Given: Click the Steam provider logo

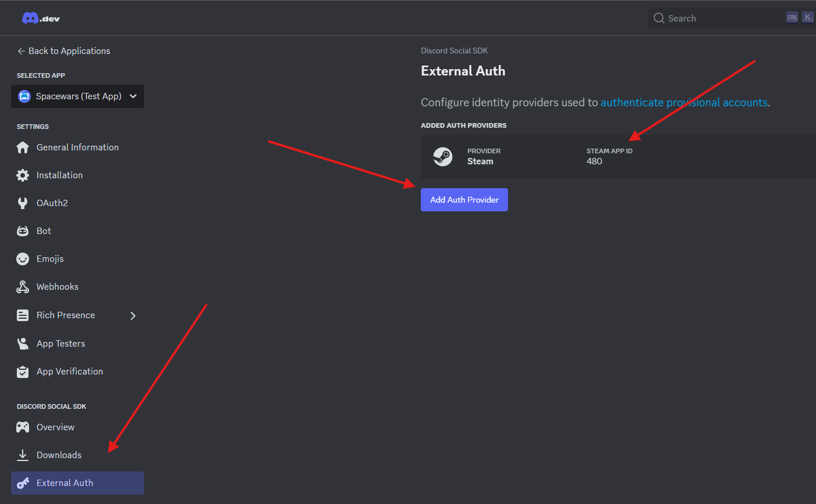Looking at the screenshot, I should coord(443,157).
